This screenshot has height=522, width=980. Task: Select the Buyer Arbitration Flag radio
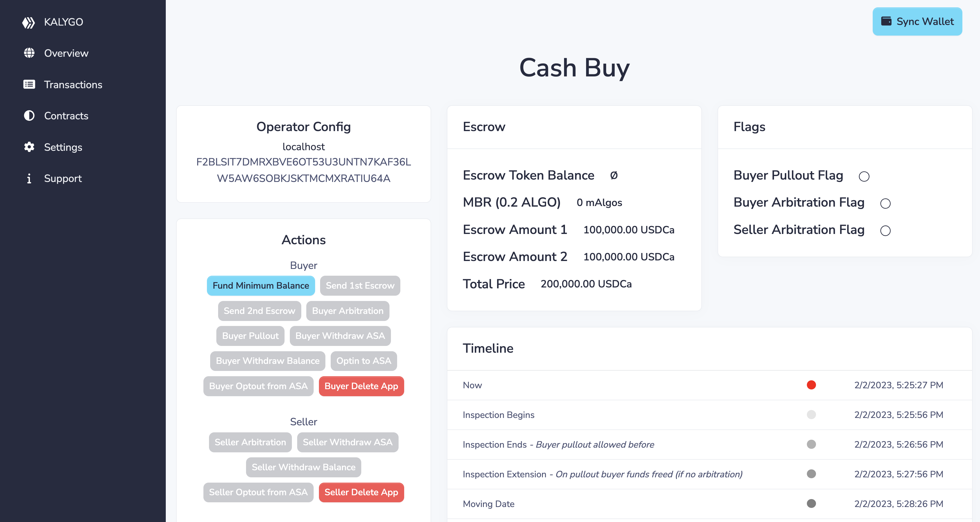tap(885, 203)
